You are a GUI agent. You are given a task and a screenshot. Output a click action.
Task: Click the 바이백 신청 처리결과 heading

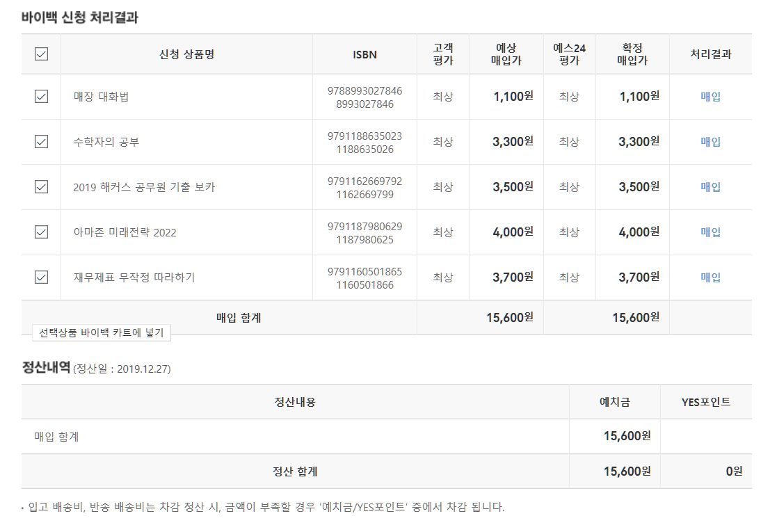click(80, 17)
